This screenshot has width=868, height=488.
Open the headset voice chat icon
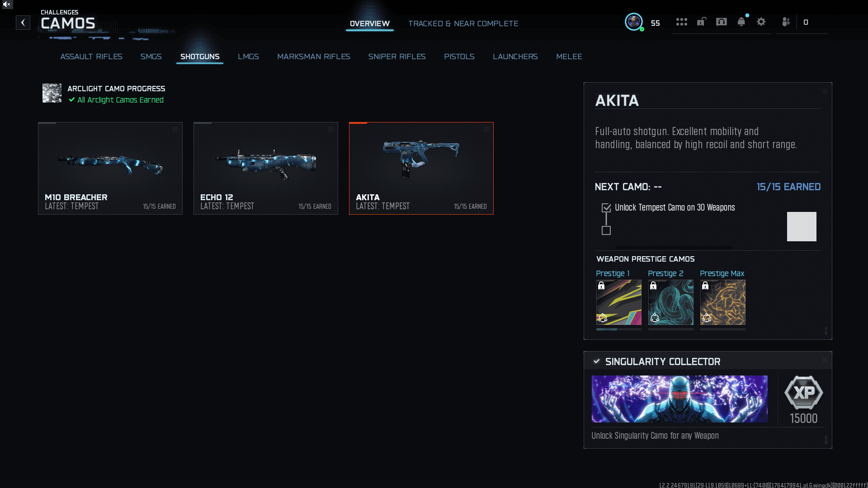721,22
